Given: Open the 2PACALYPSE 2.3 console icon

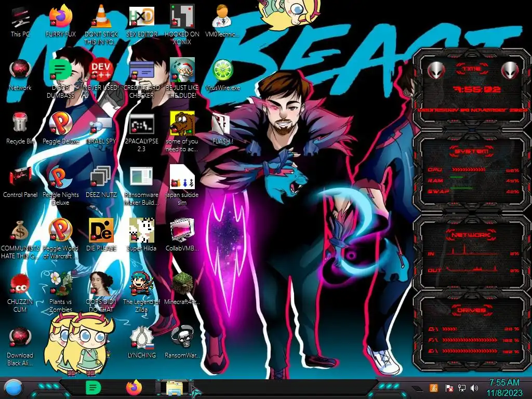Looking at the screenshot, I should click(141, 124).
